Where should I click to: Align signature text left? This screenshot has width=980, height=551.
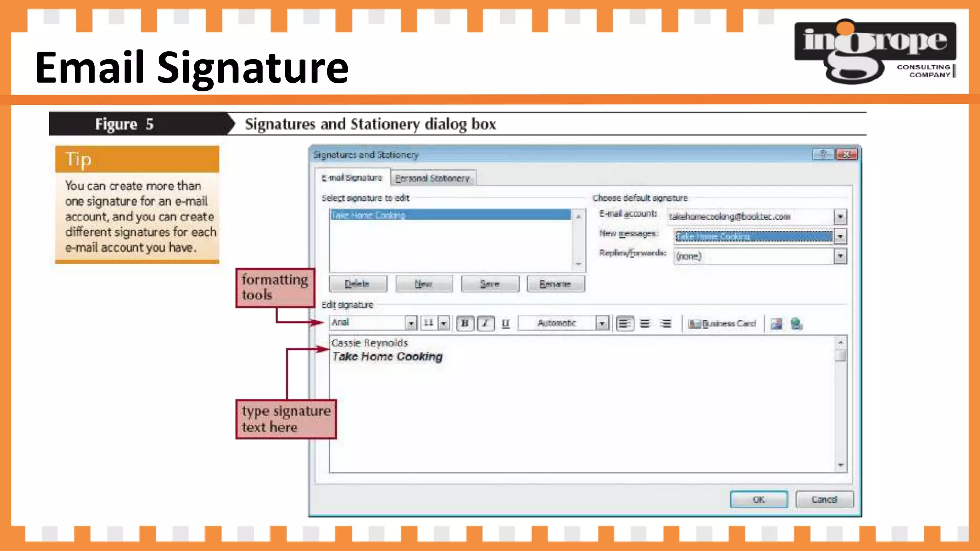pos(624,323)
